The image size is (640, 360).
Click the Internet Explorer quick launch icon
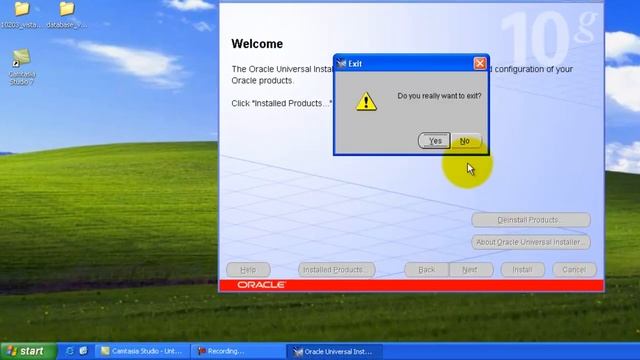coord(69,351)
